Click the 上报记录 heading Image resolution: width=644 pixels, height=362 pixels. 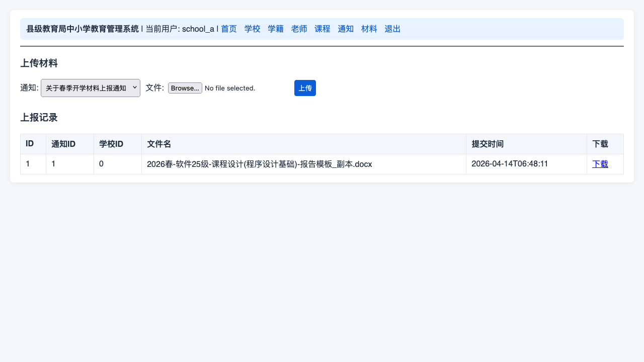click(x=39, y=118)
